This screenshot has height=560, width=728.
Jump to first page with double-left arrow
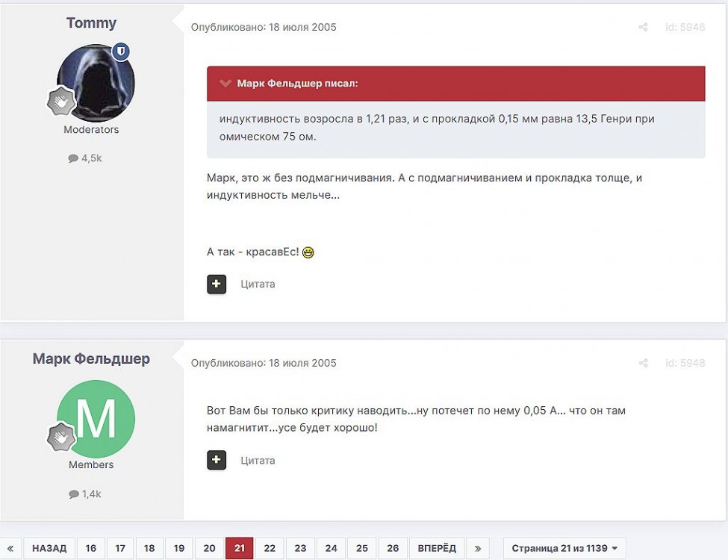click(x=10, y=548)
